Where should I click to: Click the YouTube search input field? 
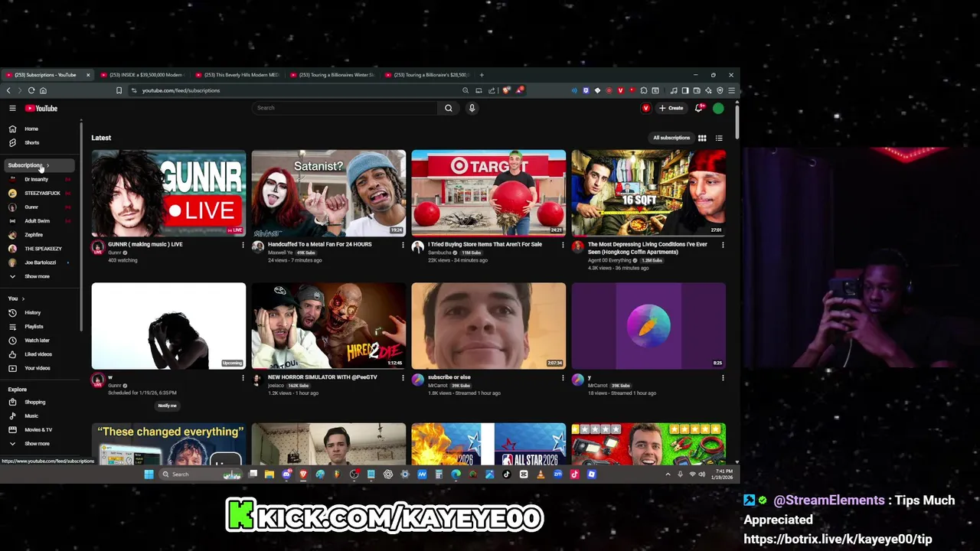pyautogui.click(x=345, y=108)
